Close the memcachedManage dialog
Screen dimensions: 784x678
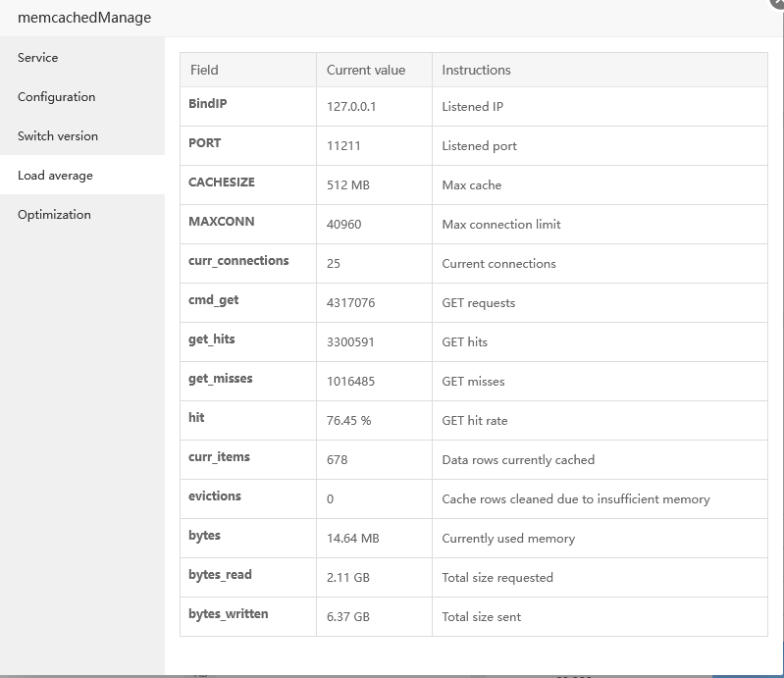pos(778,4)
